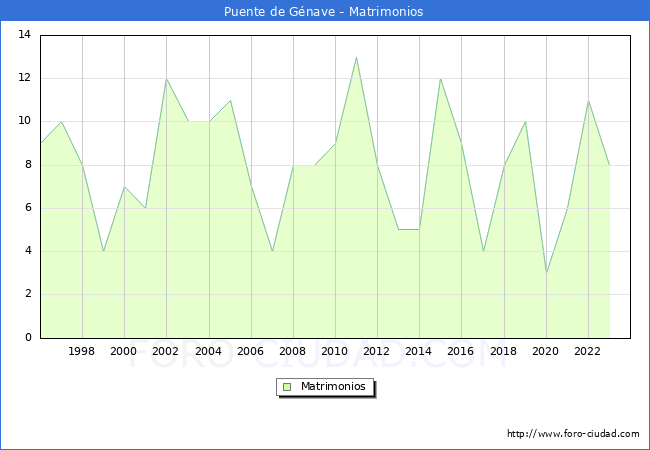Click the 2011 peak at value 13
Screen dimensions: 650x450
[356, 57]
